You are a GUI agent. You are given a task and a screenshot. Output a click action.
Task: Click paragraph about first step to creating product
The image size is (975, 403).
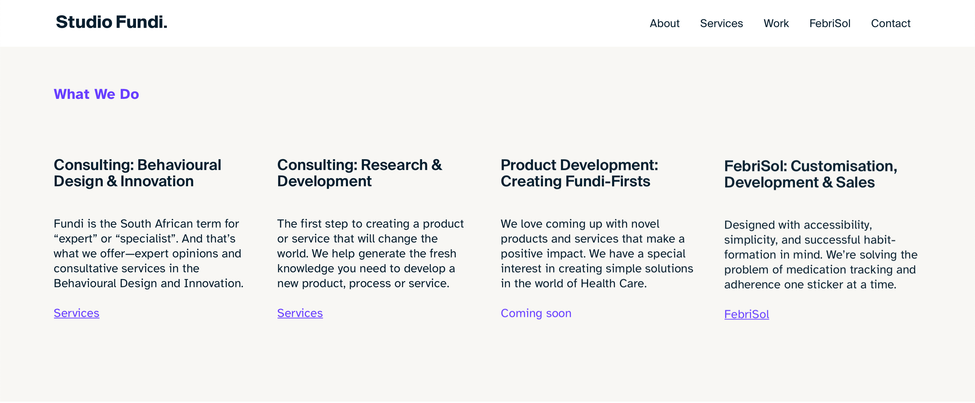(371, 253)
